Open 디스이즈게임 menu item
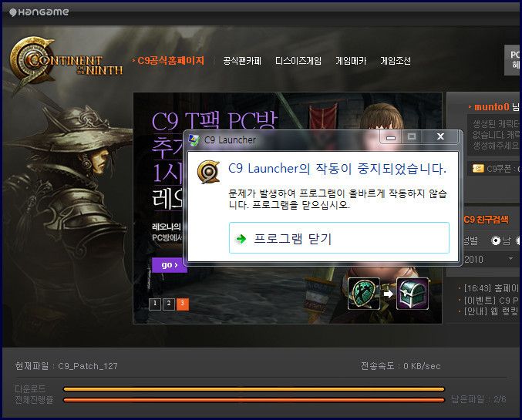 [298, 61]
